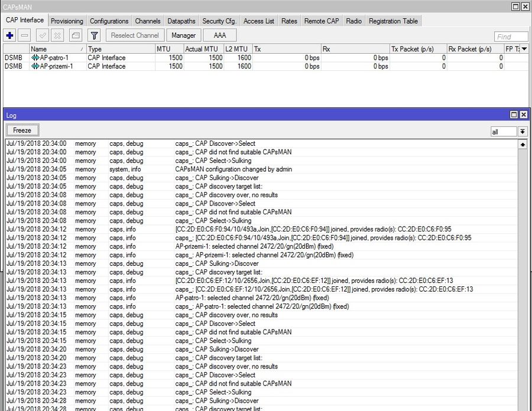Click the Reselect Channel button
Viewport: 532px width, 411px height.
135,35
